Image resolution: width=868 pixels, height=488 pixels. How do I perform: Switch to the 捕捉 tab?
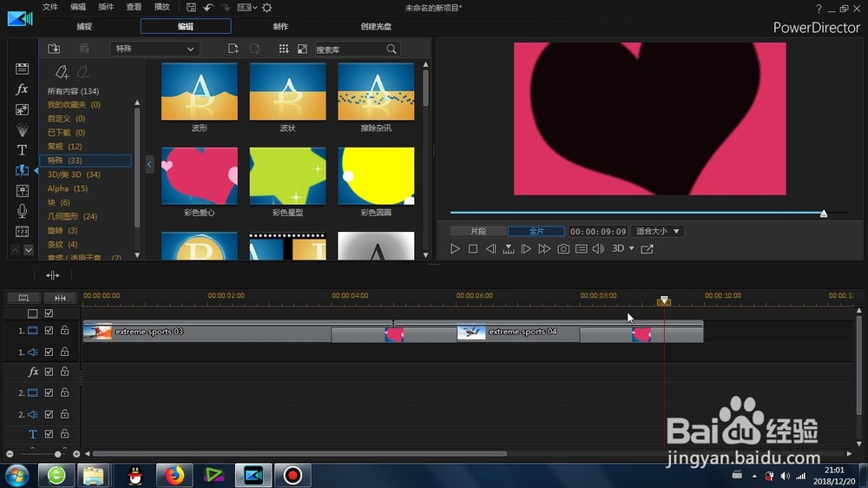click(x=84, y=26)
